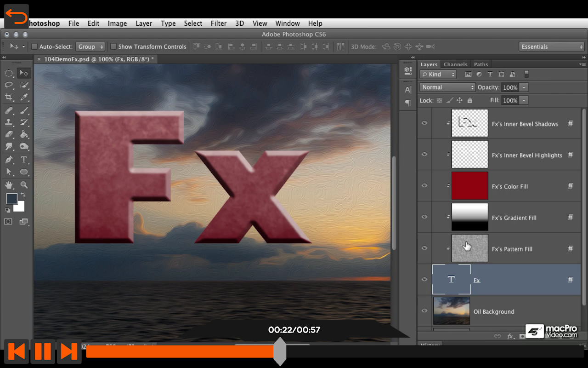Image resolution: width=588 pixels, height=368 pixels.
Task: Open the Filter menu
Action: [218, 23]
